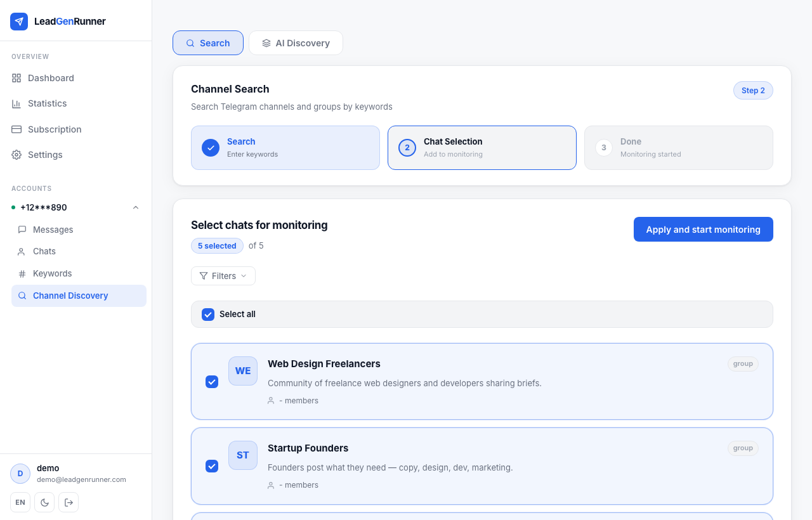The width and height of the screenshot is (812, 520).
Task: Click the Subscription card icon
Action: pyautogui.click(x=16, y=129)
